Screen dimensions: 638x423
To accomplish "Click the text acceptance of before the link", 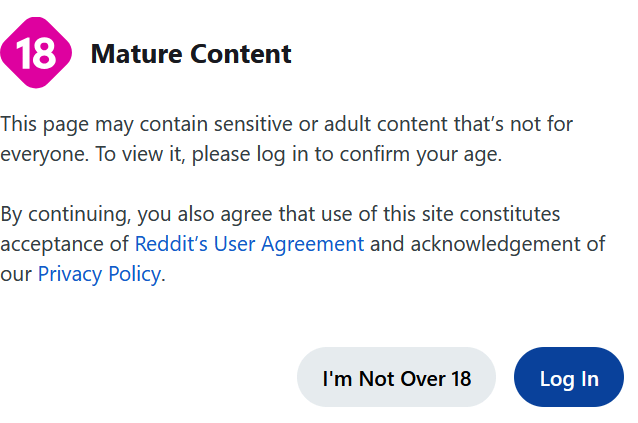I will [65, 244].
